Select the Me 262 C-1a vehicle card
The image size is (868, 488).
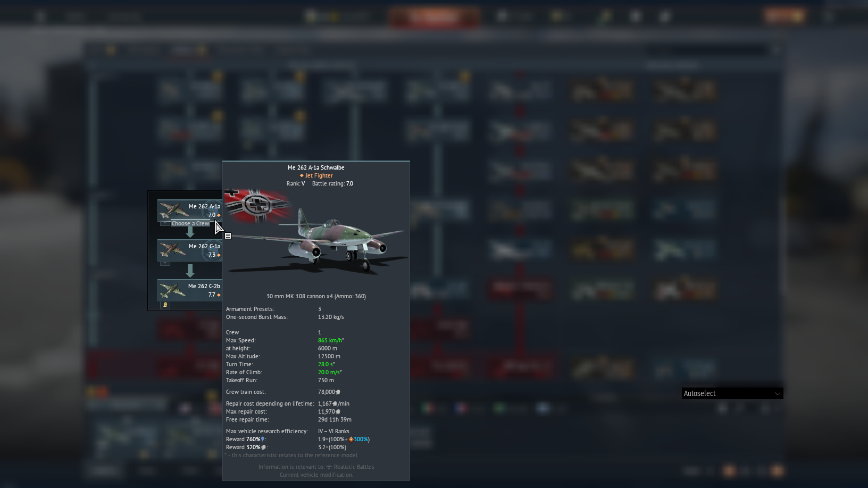[189, 250]
